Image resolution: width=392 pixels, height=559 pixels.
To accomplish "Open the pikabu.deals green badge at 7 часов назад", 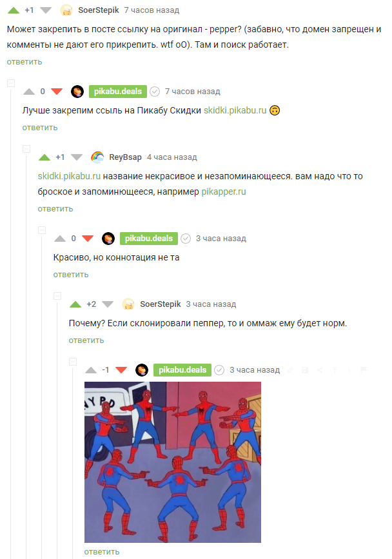I will (118, 92).
